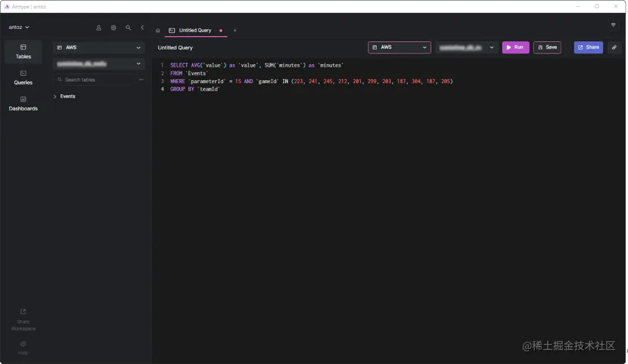The height and width of the screenshot is (364, 628).
Task: Click the value 223 in the IN list
Action: tap(298, 81)
